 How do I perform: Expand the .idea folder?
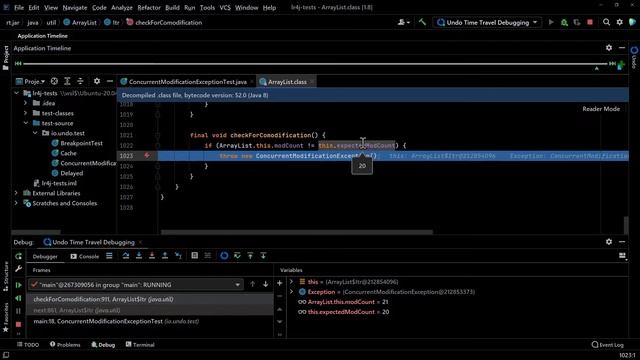(x=25, y=103)
